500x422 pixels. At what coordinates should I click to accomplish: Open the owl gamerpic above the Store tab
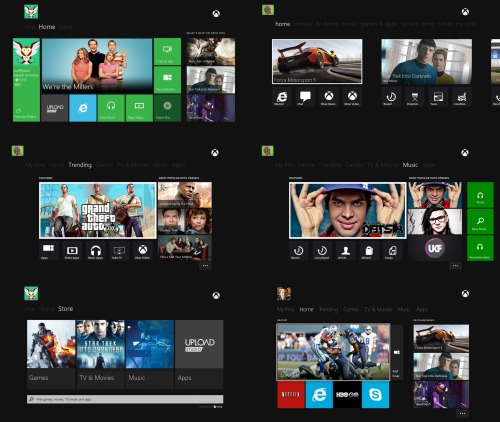[31, 293]
